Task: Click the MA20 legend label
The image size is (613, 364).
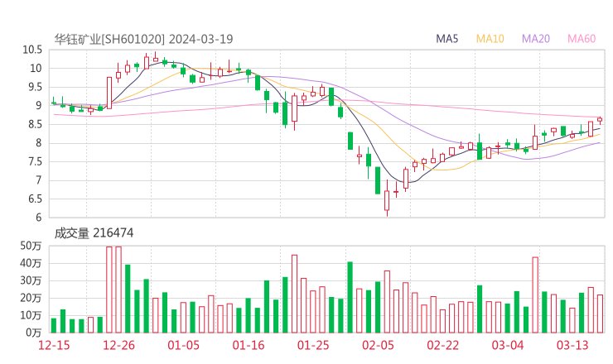Action: click(536, 39)
